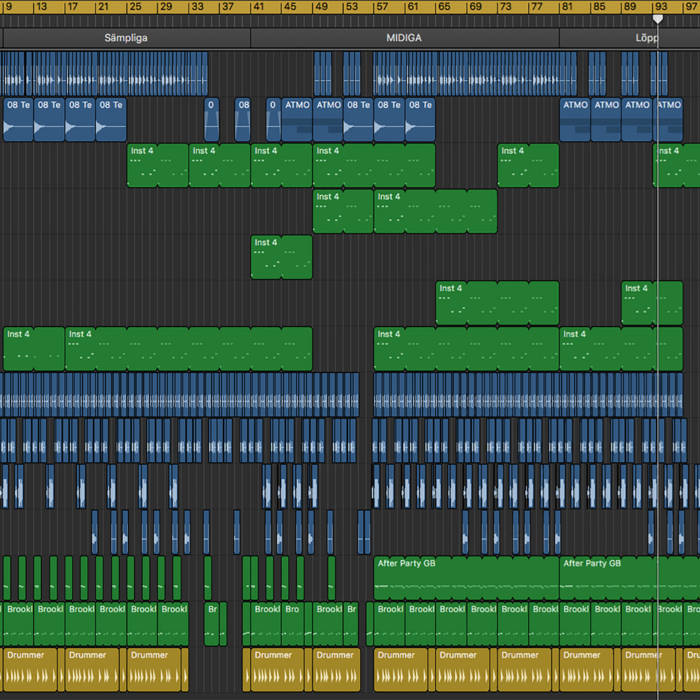This screenshot has width=700, height=700.
Task: Select the first ATMO region near bar 45
Action: (297, 120)
